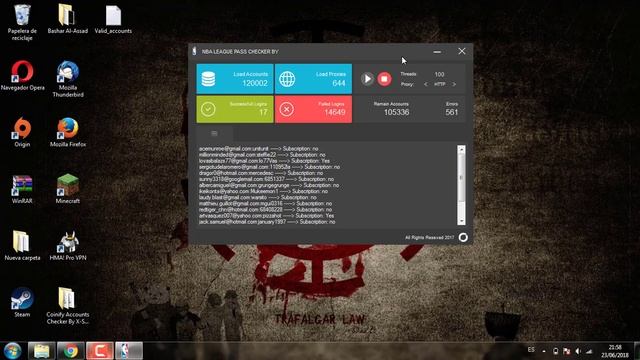Click the green Successful Logins tile
This screenshot has height=360, width=640.
235,109
